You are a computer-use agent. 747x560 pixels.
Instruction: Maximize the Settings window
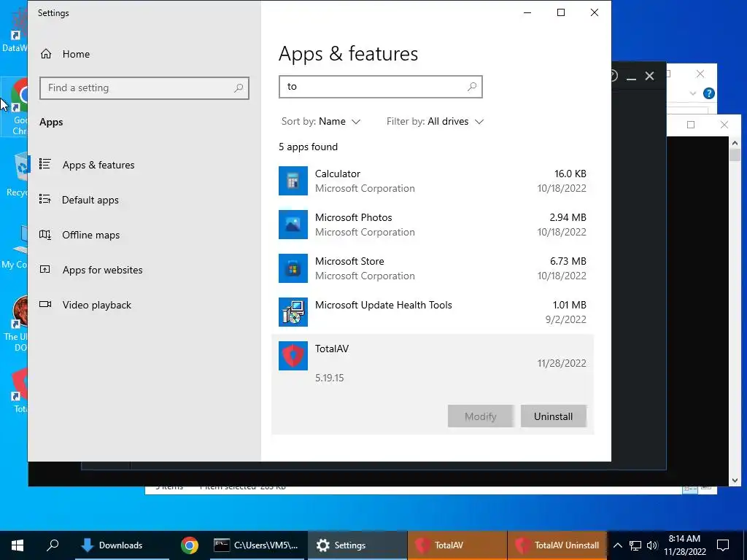click(561, 13)
